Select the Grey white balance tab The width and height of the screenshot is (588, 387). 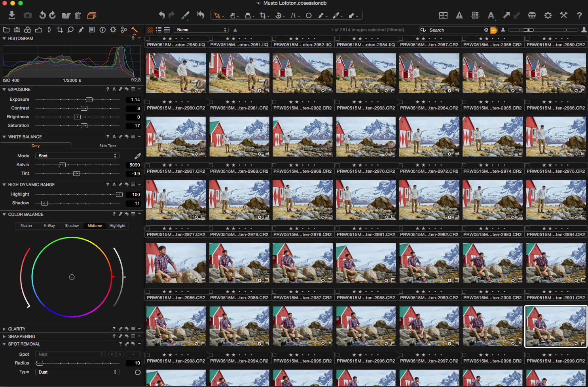pos(36,146)
